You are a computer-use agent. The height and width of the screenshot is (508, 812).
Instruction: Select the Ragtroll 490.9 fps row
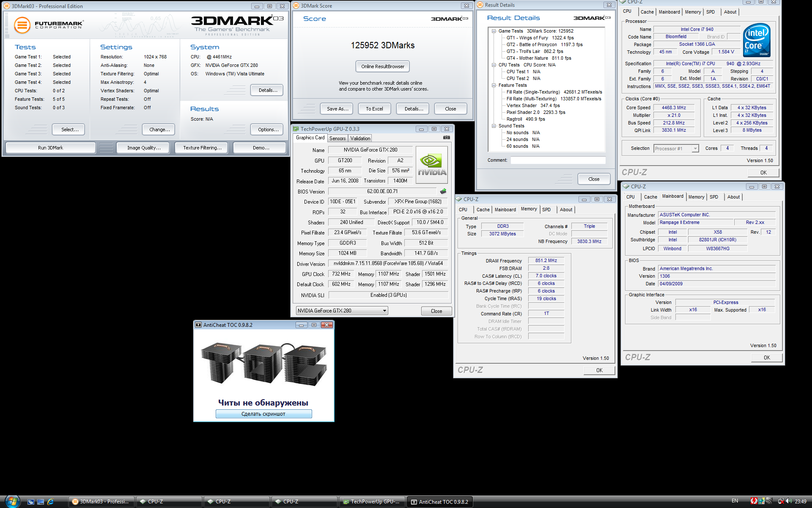[526, 119]
